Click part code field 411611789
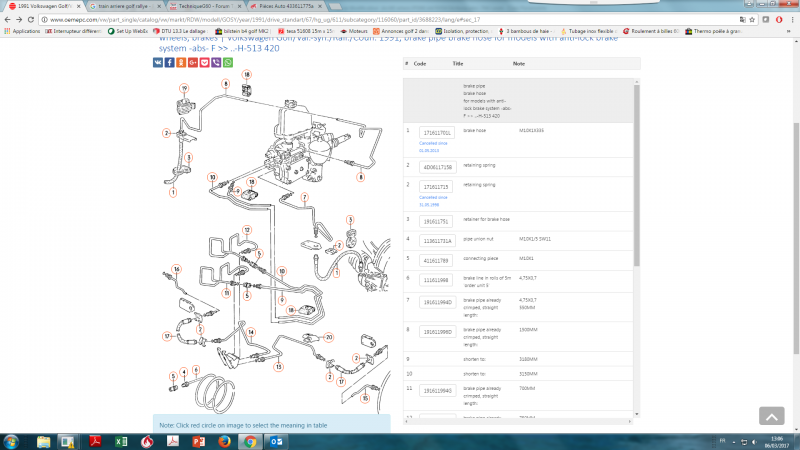The image size is (800, 450). [x=436, y=260]
